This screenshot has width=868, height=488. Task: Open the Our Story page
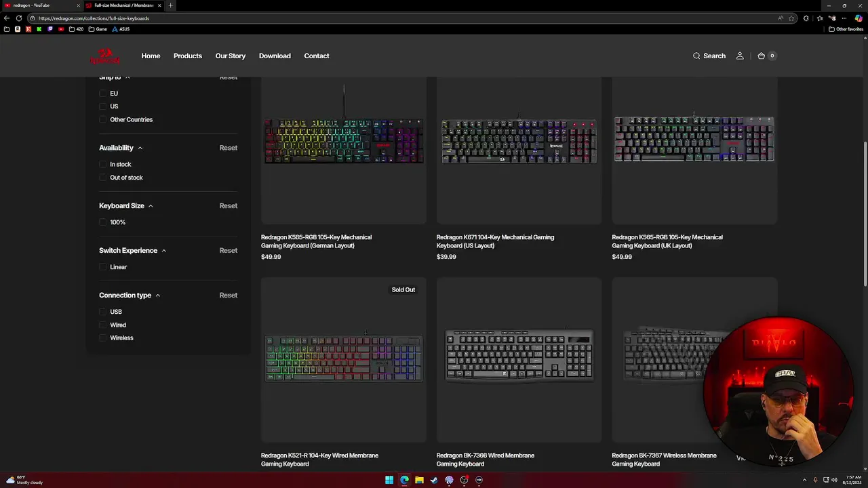point(231,56)
